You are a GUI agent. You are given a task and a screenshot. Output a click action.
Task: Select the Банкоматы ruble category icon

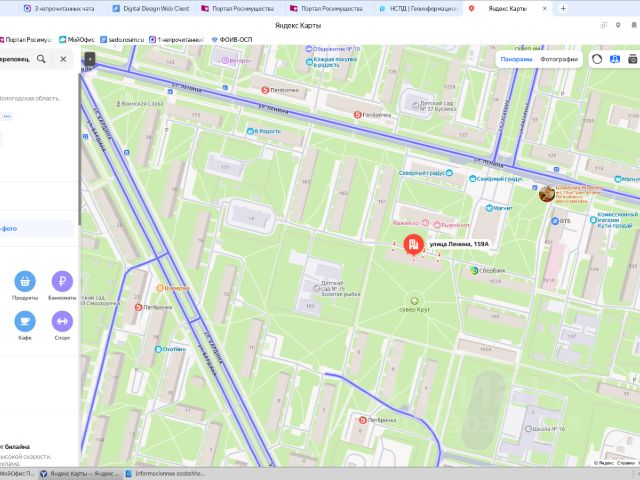coord(62,281)
